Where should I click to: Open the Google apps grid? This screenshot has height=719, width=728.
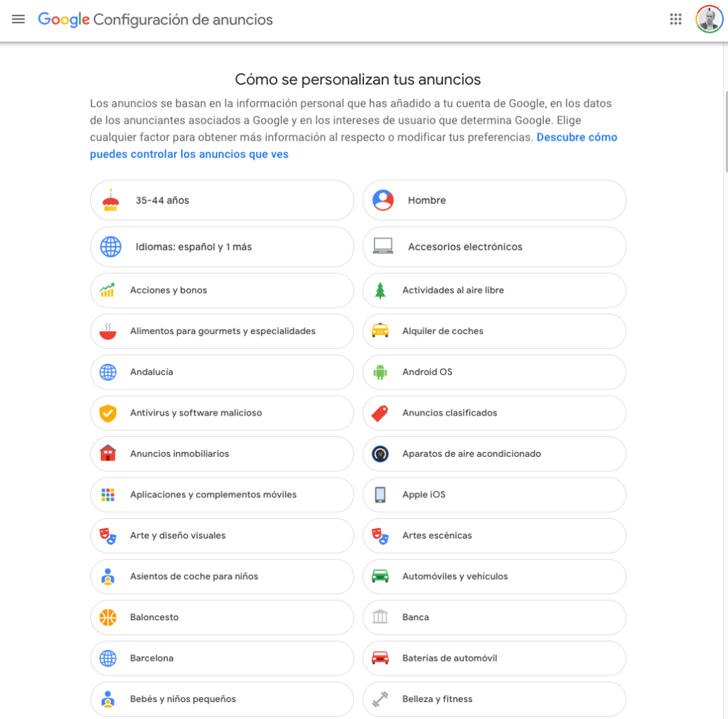tap(675, 19)
